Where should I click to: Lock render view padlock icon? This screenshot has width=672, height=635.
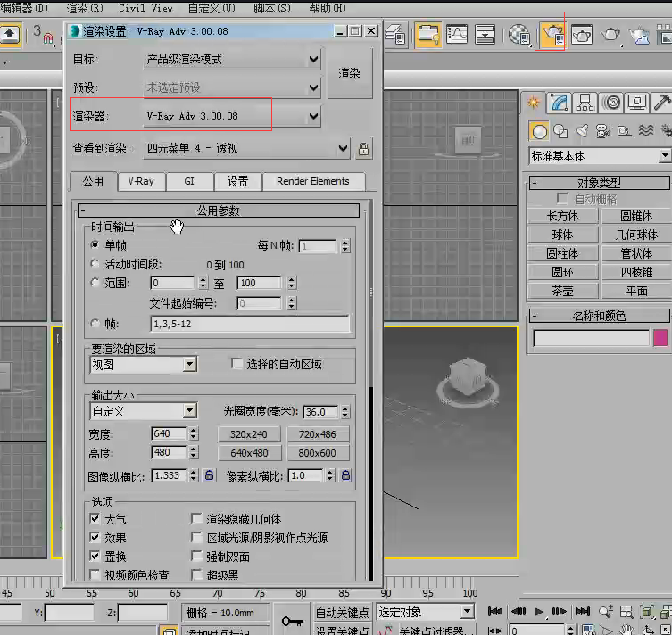363,149
